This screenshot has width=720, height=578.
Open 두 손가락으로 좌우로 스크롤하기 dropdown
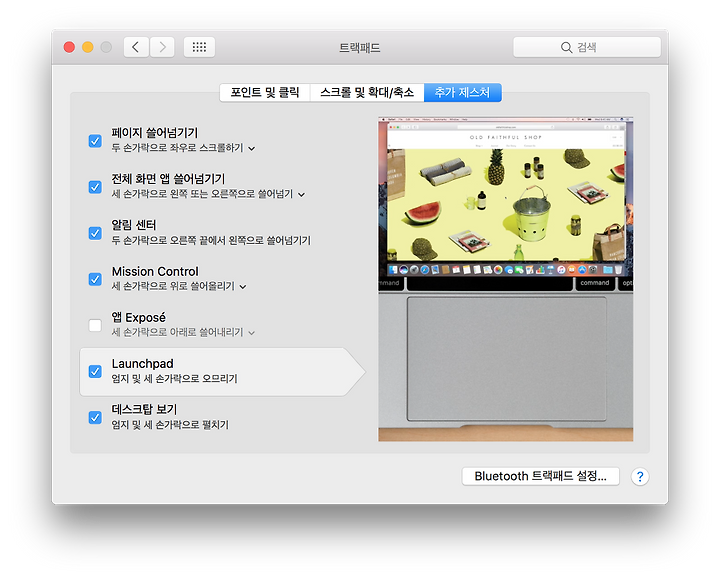(x=184, y=148)
